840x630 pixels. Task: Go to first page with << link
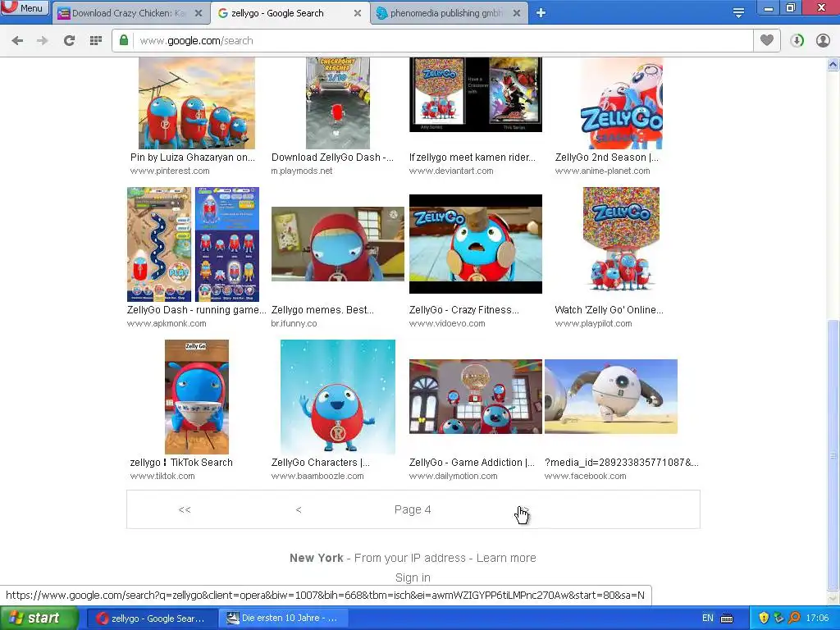click(x=185, y=509)
